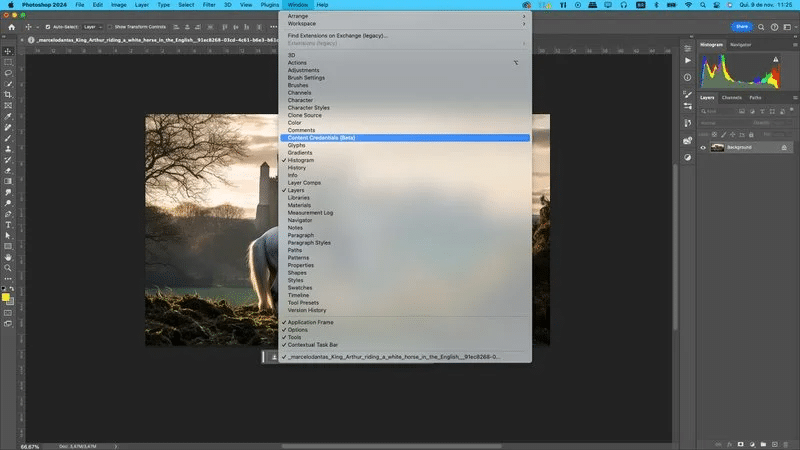Click the blue Share button

tap(741, 27)
